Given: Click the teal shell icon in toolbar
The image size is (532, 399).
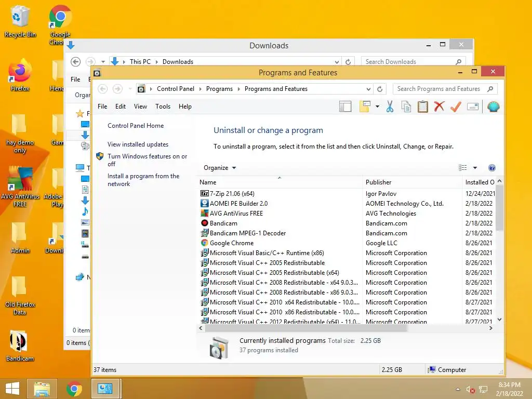Looking at the screenshot, I should (493, 107).
